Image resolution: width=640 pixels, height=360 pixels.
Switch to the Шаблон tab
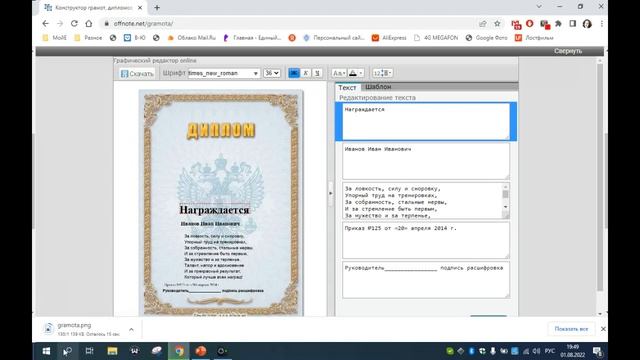click(378, 87)
